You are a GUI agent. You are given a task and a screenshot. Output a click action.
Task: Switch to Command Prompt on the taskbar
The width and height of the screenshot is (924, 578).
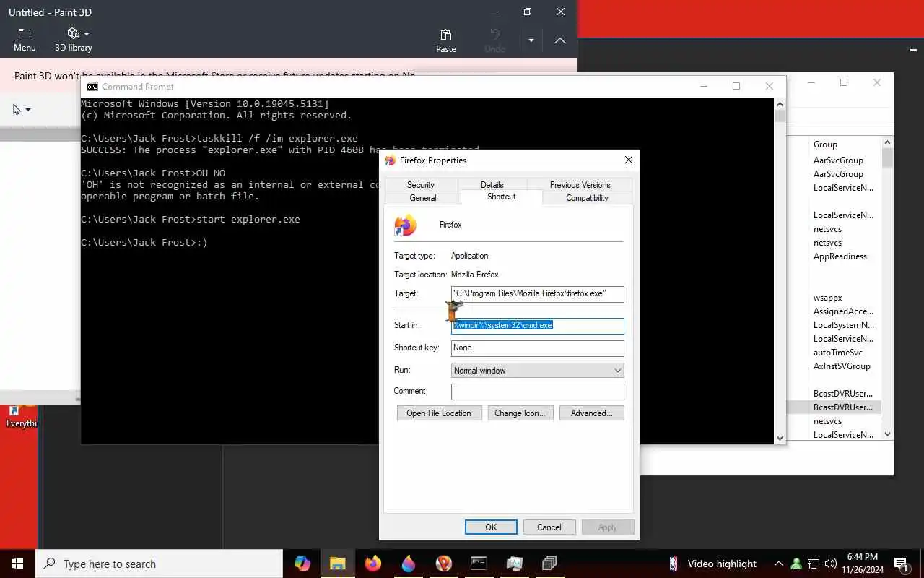point(479,564)
